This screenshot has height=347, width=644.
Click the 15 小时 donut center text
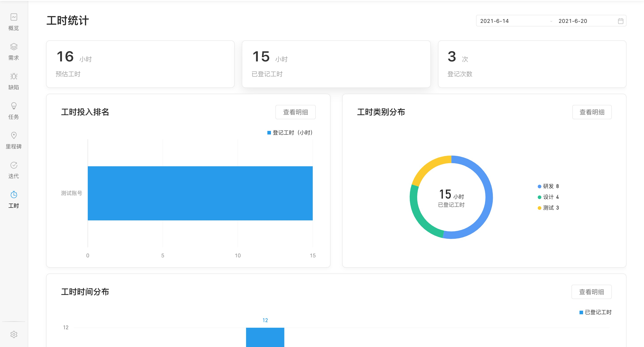click(451, 195)
